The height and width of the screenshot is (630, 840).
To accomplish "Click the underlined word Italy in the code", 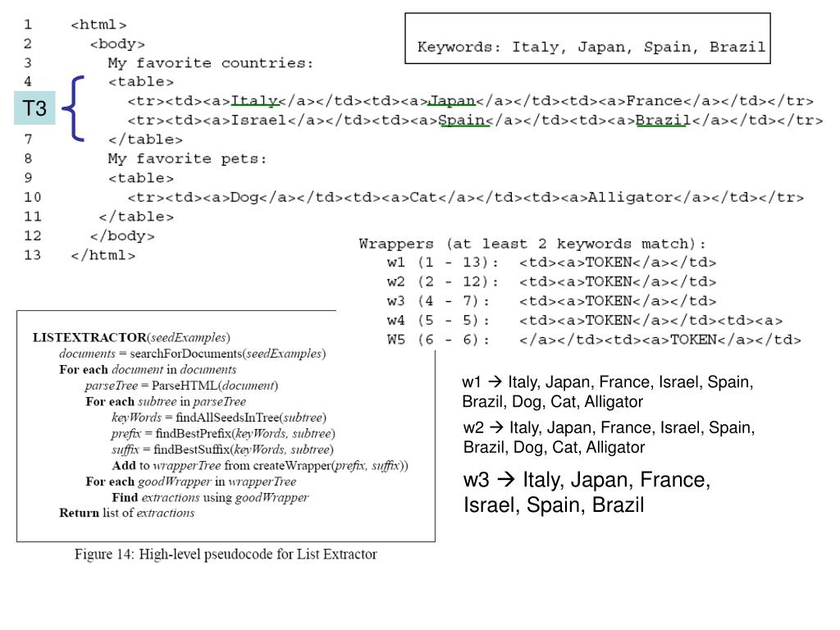I will [254, 101].
